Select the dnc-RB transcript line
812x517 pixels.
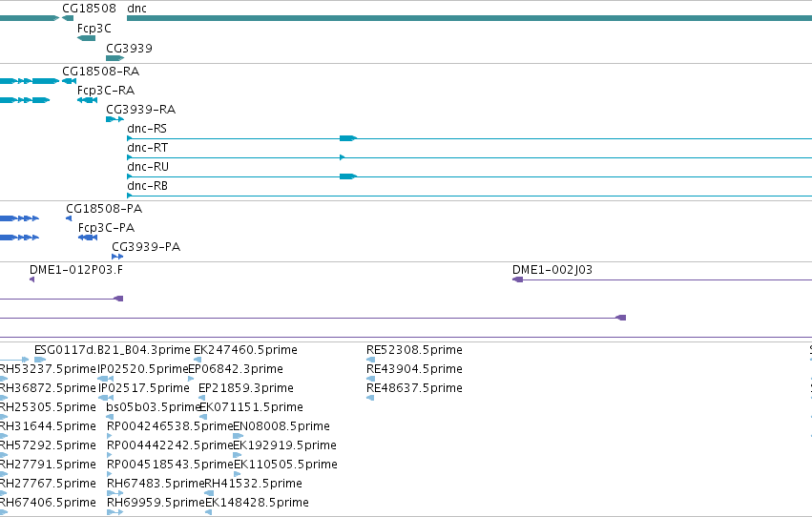469,196
